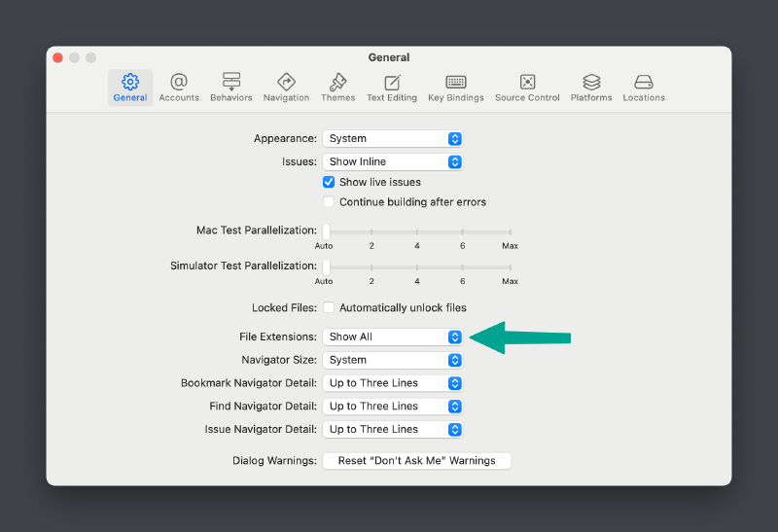This screenshot has width=778, height=532.
Task: Close the General preferences window
Action: pos(57,58)
